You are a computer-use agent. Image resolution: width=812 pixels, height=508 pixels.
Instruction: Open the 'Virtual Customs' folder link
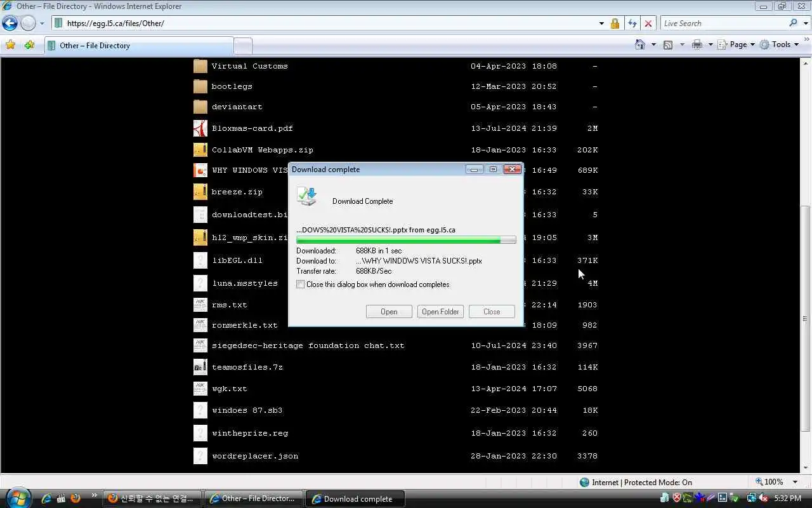click(x=249, y=66)
